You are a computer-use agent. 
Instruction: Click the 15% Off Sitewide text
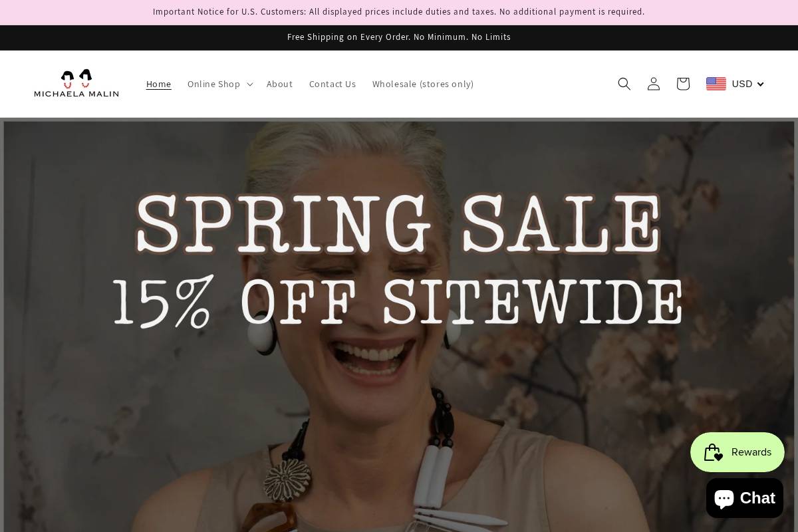[398, 303]
